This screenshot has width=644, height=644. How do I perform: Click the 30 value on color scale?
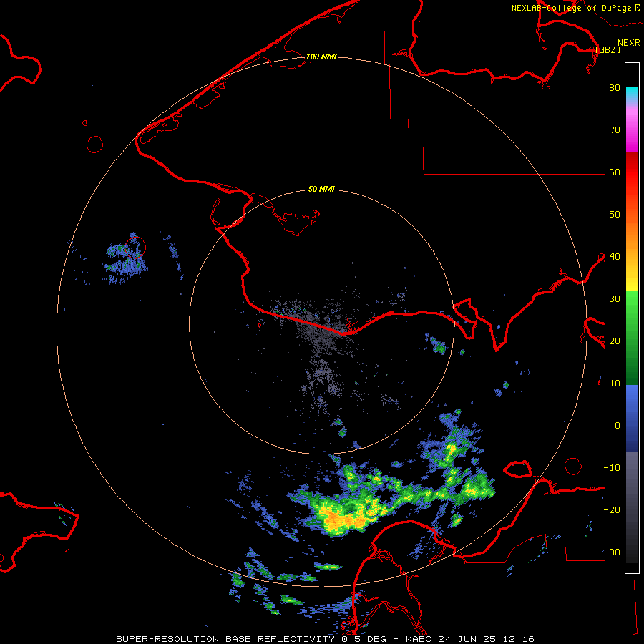coord(615,298)
